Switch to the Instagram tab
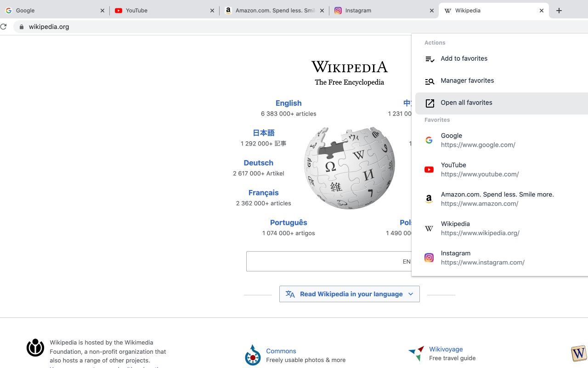 tap(384, 11)
